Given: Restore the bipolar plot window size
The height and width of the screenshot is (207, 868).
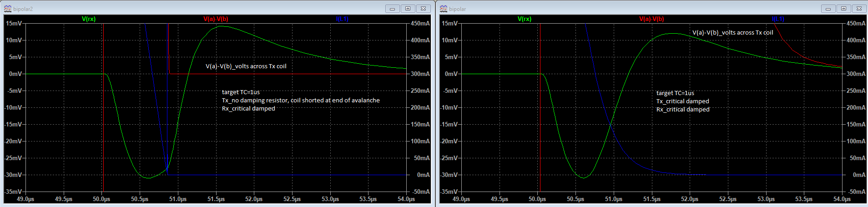Looking at the screenshot, I should [x=843, y=9].
